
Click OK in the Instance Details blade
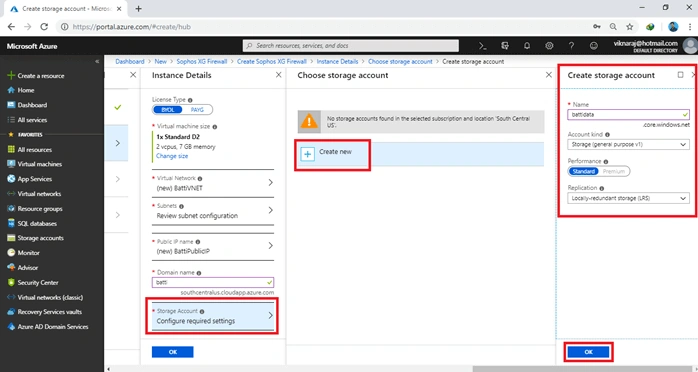173,352
